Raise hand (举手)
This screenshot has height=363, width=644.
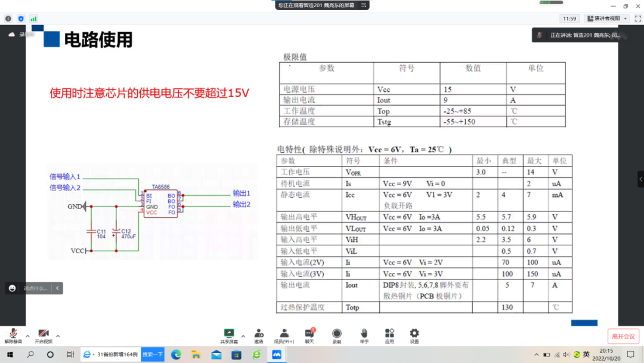click(364, 336)
